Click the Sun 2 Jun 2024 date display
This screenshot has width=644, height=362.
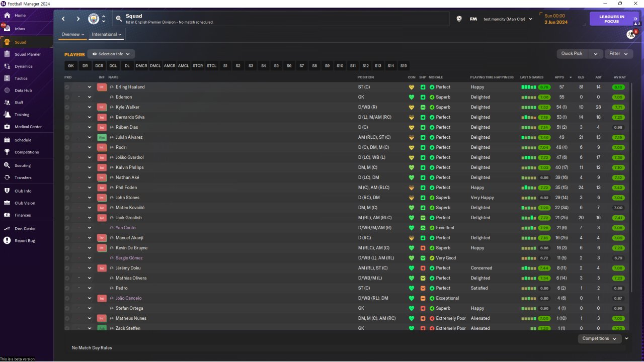[x=555, y=19]
